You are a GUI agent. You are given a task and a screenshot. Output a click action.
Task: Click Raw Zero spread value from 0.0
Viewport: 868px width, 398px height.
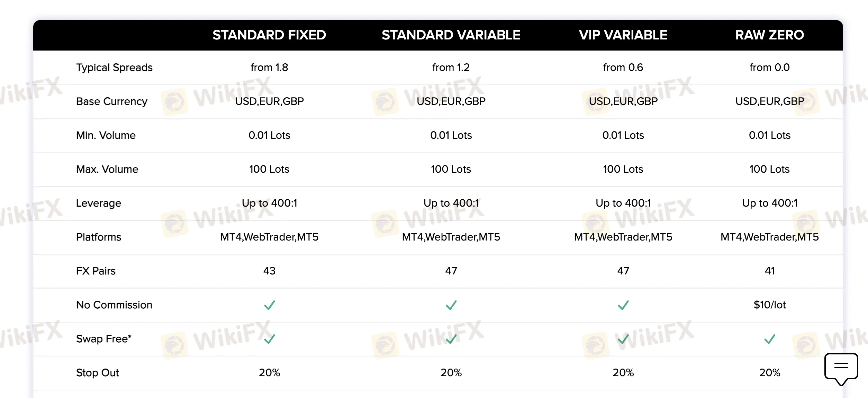tap(770, 67)
